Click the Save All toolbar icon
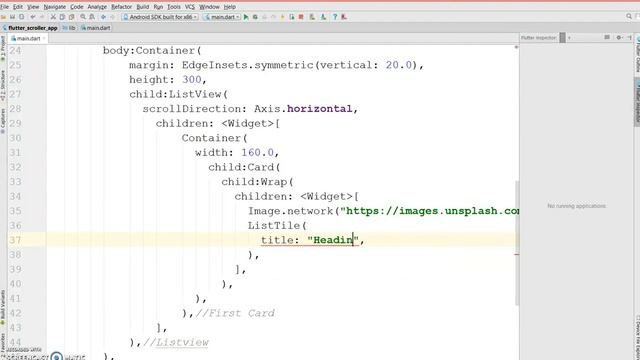This screenshot has width=640, height=360. [12, 17]
